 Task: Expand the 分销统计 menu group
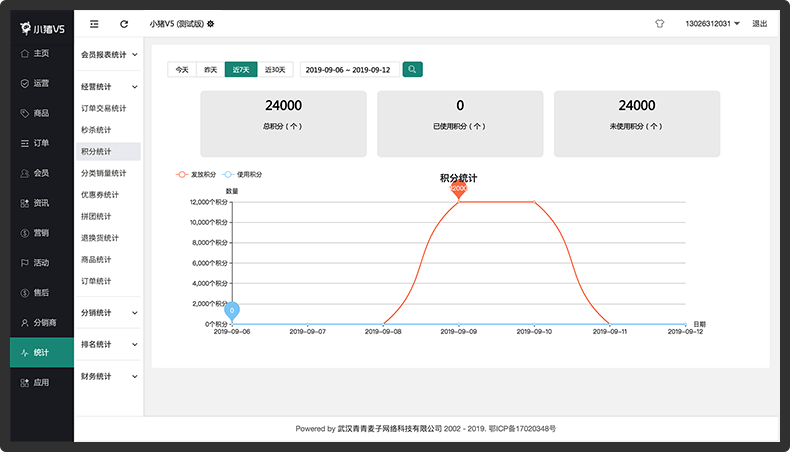[x=109, y=313]
